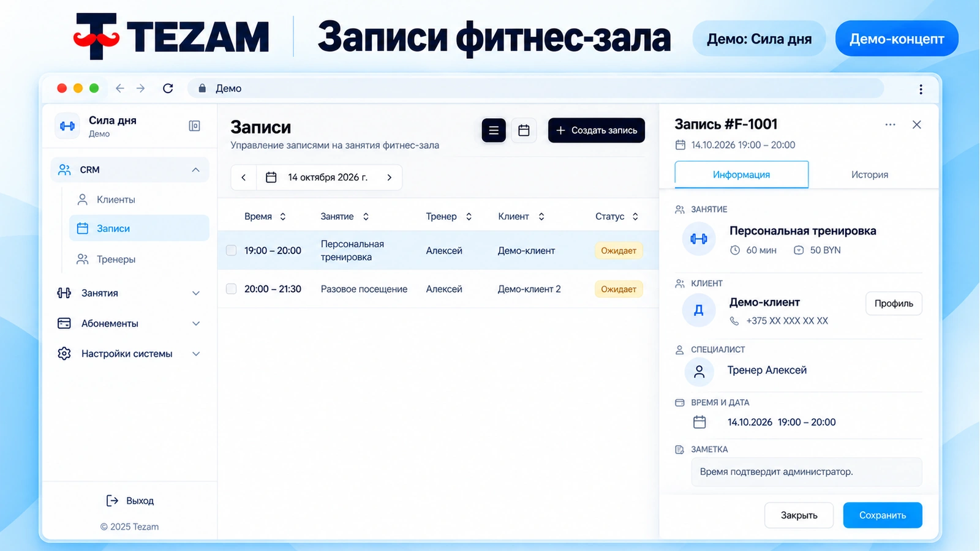Open Клиенты in sidebar

coord(139,200)
